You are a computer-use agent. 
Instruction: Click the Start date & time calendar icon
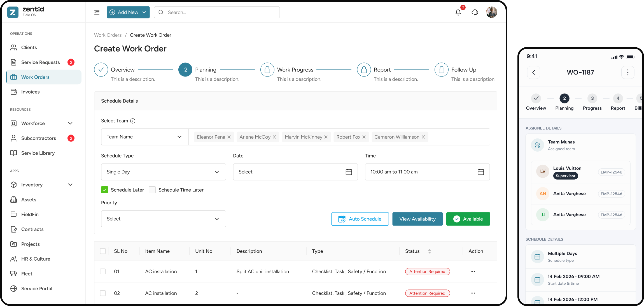coord(538,280)
